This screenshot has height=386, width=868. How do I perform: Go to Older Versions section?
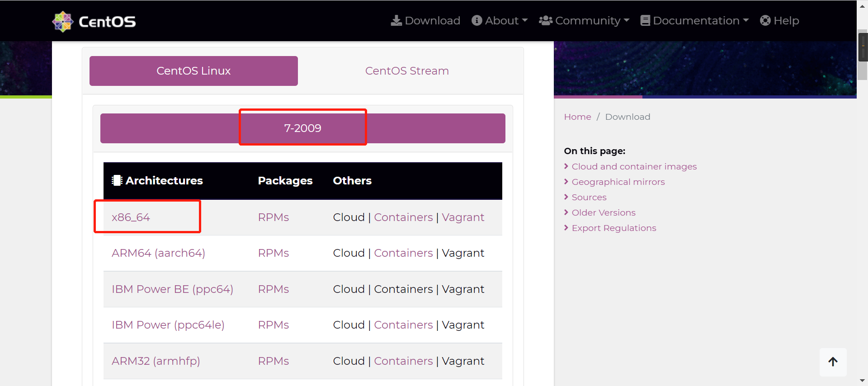(x=604, y=212)
